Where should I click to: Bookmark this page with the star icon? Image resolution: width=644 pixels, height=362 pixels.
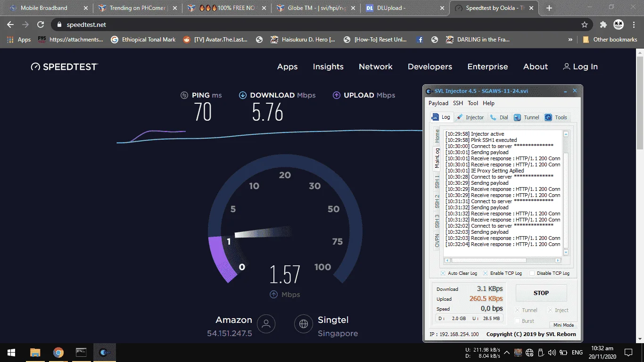[x=585, y=25]
